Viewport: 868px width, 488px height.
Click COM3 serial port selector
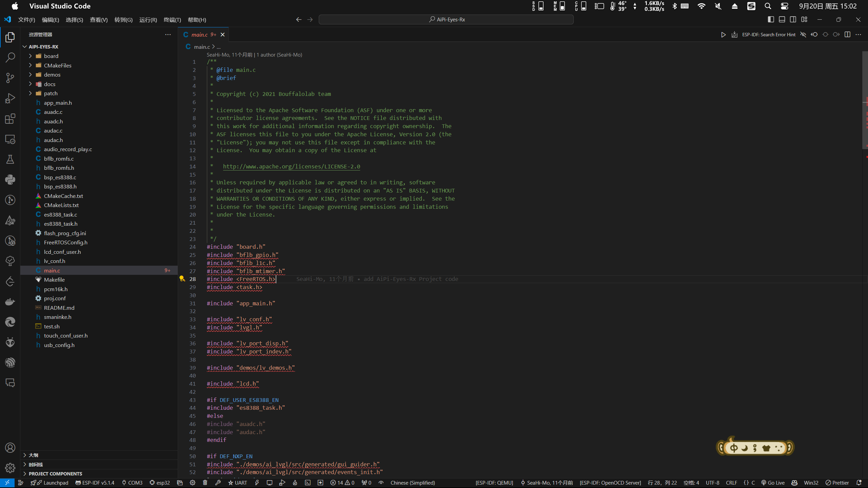132,483
